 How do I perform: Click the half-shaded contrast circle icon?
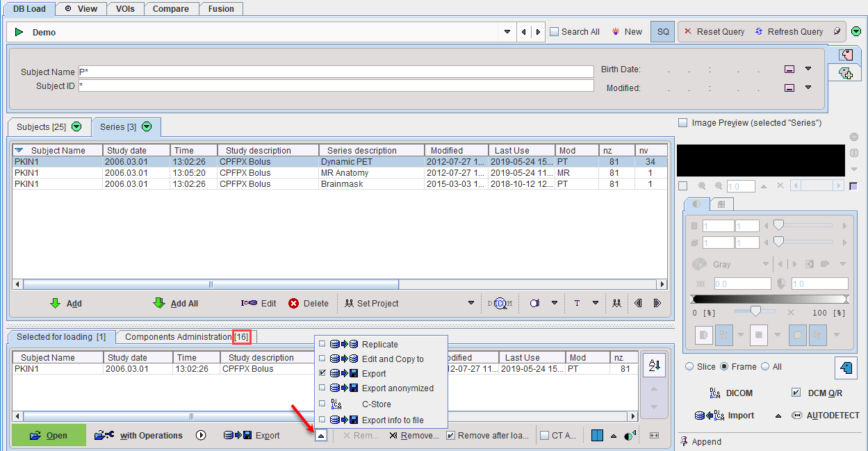(630, 436)
